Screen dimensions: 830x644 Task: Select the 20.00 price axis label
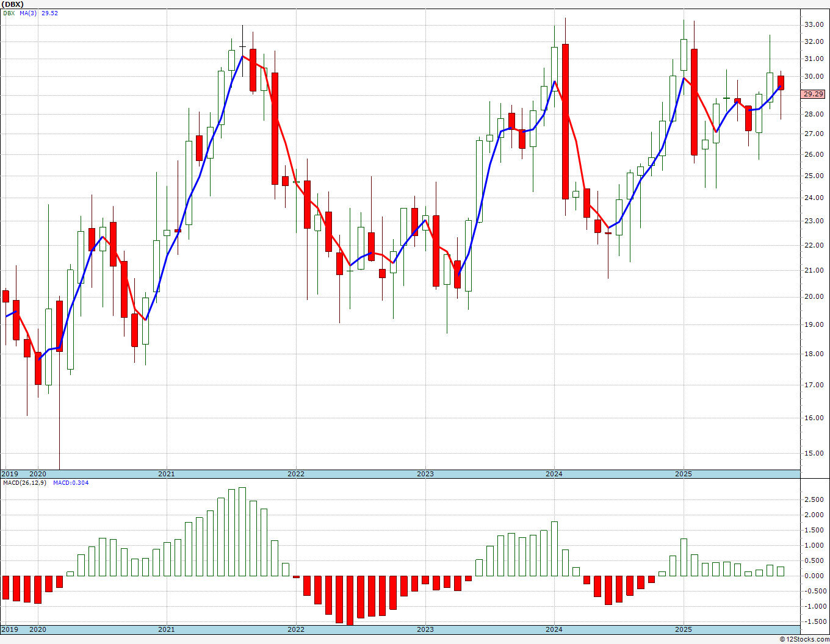click(814, 297)
